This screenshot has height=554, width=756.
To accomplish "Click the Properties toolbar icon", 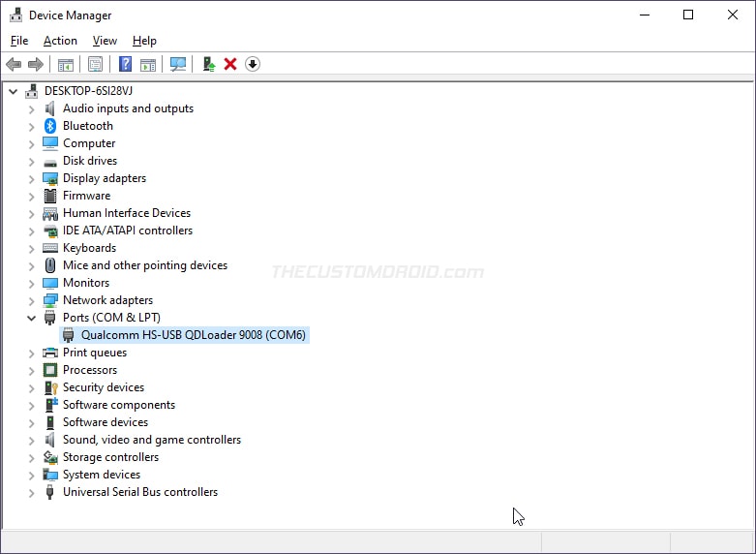I will pyautogui.click(x=95, y=64).
